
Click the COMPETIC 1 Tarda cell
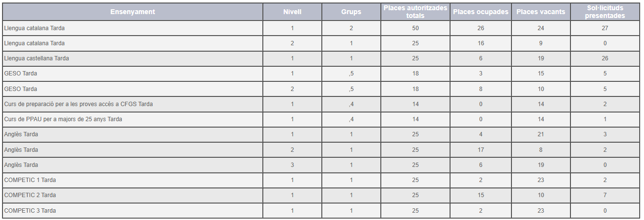(30, 180)
